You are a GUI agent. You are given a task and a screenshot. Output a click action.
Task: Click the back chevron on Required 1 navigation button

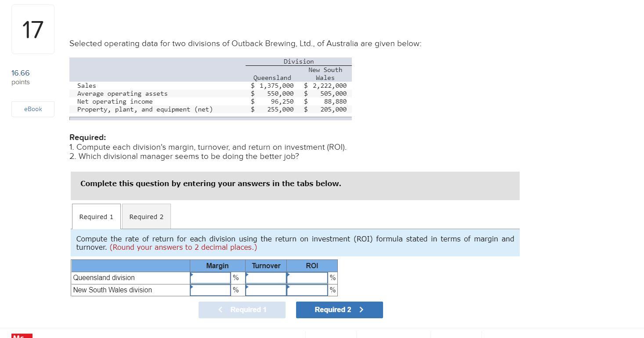pyautogui.click(x=220, y=309)
